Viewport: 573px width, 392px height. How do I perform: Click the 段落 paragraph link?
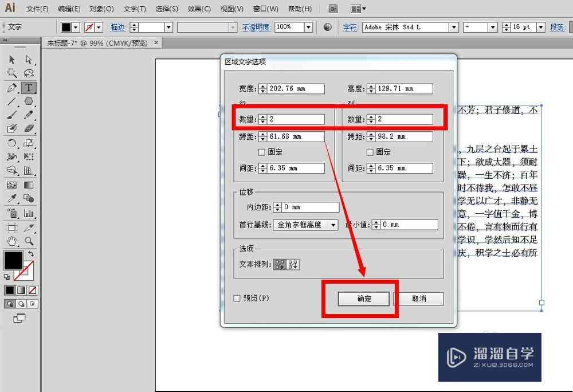click(558, 27)
